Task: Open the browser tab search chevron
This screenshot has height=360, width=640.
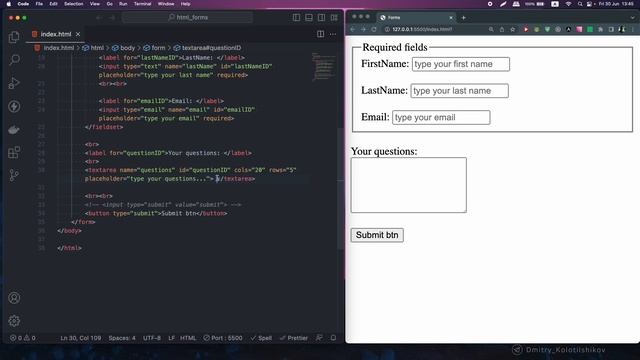Action: click(x=632, y=18)
